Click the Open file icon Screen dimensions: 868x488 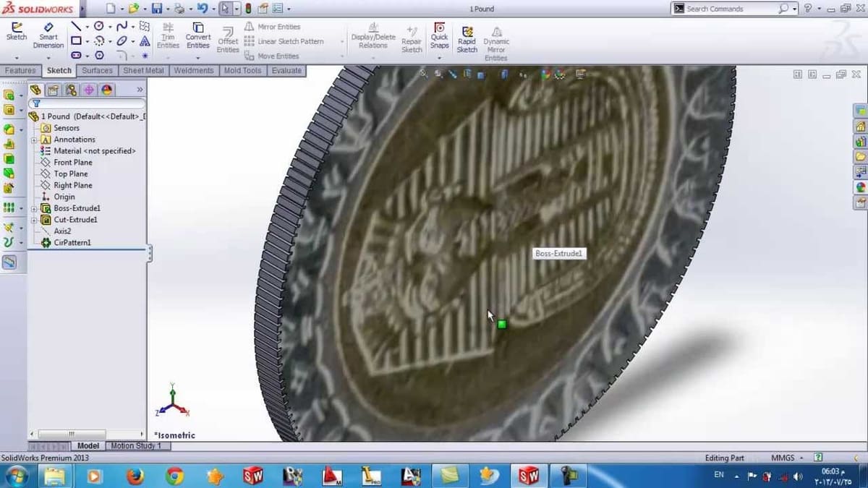coord(133,9)
